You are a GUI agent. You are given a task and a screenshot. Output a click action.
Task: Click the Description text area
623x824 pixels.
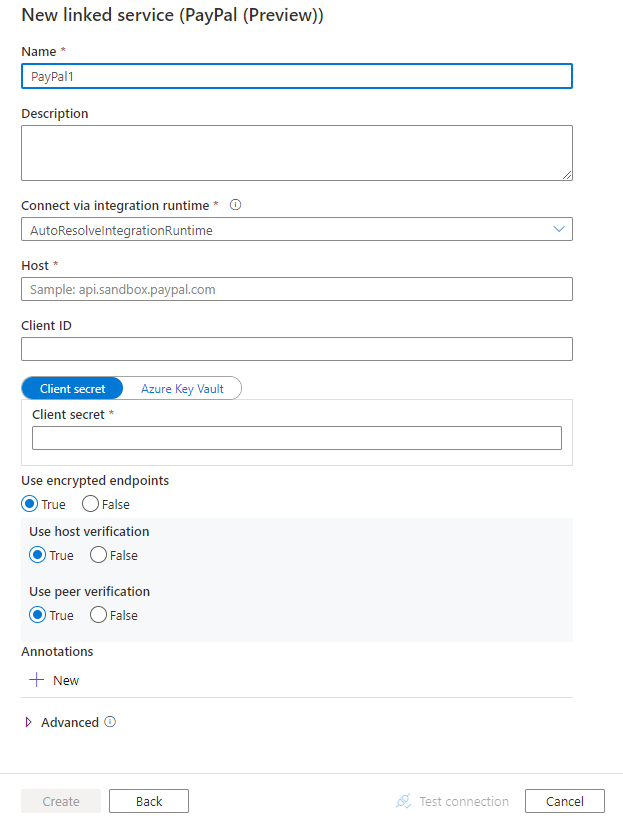tap(297, 152)
